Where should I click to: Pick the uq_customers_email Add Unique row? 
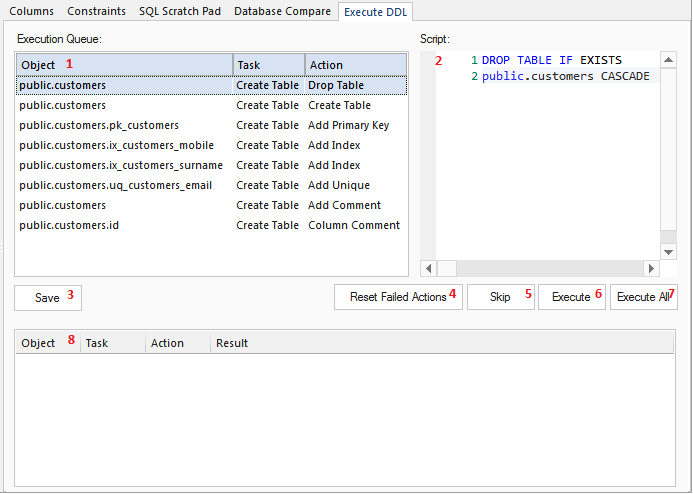point(115,185)
